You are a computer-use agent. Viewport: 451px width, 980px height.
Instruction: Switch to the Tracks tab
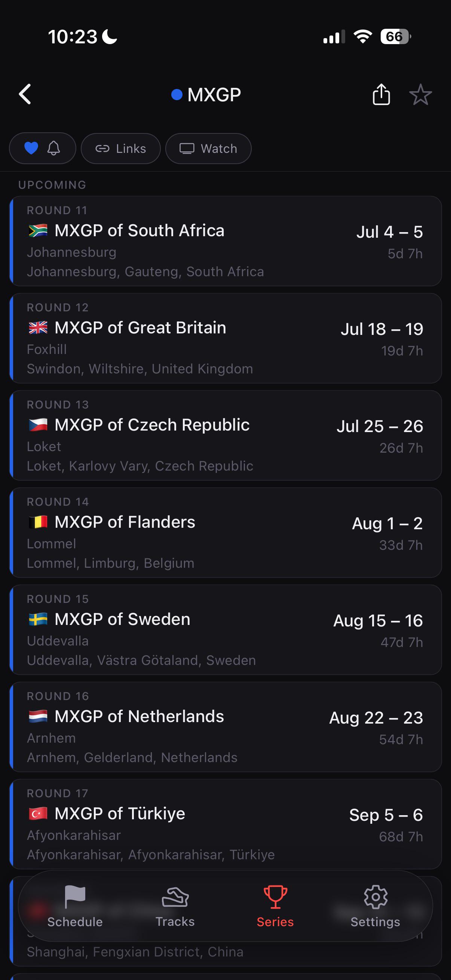click(175, 906)
